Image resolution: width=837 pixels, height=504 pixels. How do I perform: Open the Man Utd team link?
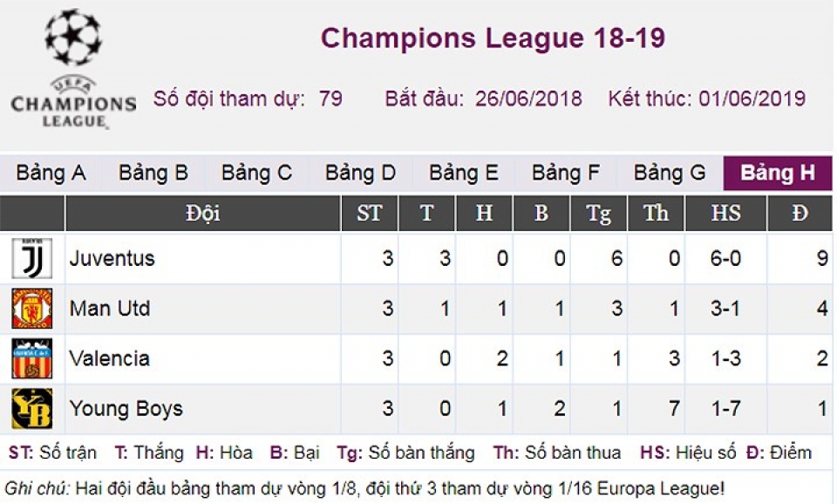[x=110, y=309]
